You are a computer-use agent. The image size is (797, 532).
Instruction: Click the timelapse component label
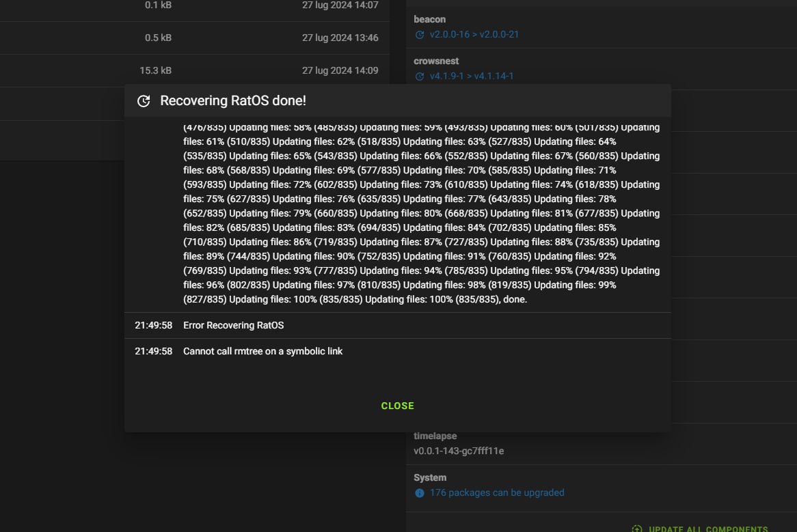tap(435, 436)
